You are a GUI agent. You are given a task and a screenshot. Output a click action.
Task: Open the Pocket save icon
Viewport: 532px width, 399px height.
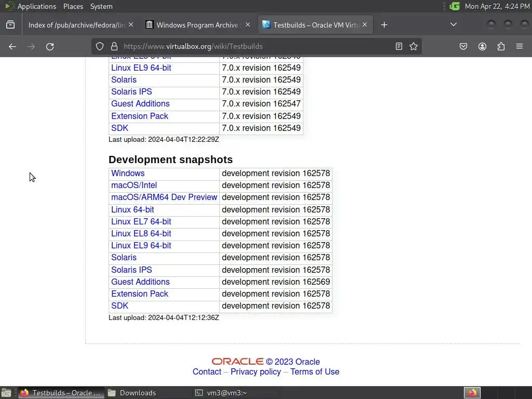pos(463,46)
